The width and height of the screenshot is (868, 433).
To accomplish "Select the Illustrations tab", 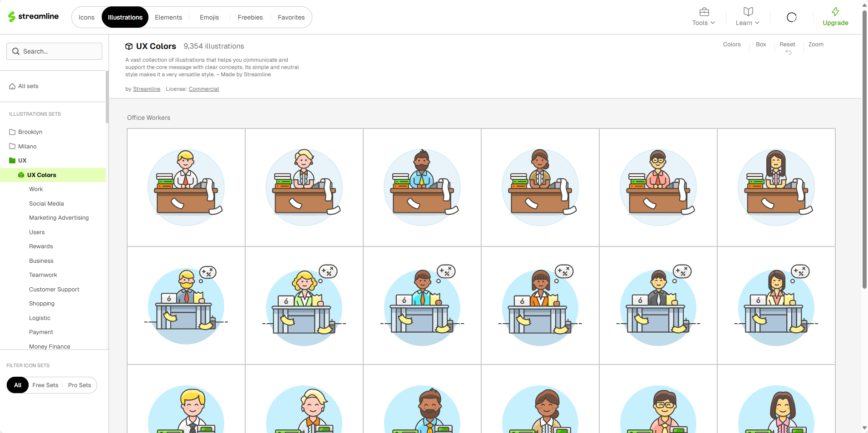I will point(125,17).
